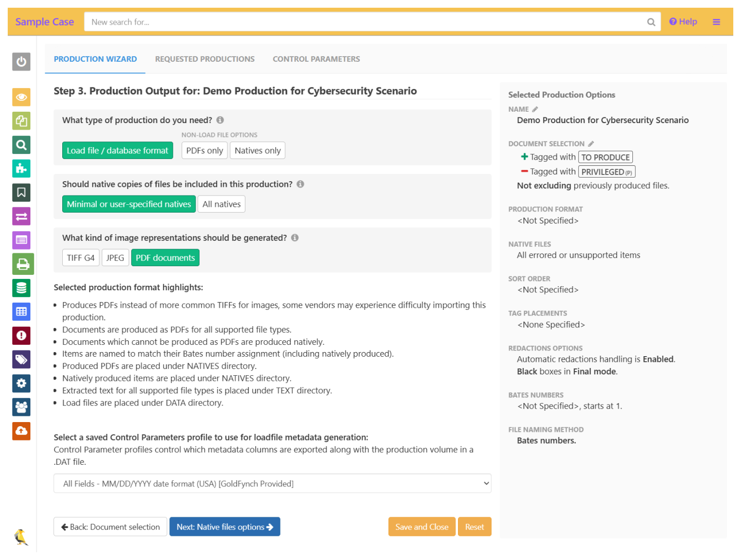Edit document selection with pencil icon
Viewport: 741px width, 560px height.
591,144
